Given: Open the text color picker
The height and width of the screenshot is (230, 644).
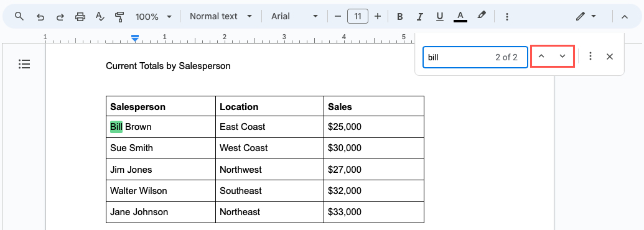Looking at the screenshot, I should pos(460,17).
